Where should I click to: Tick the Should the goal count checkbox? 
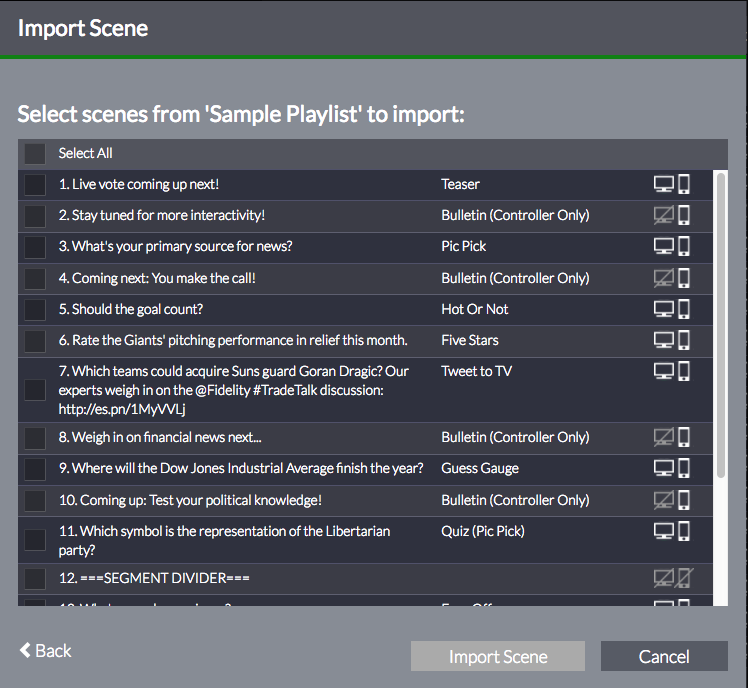click(35, 310)
